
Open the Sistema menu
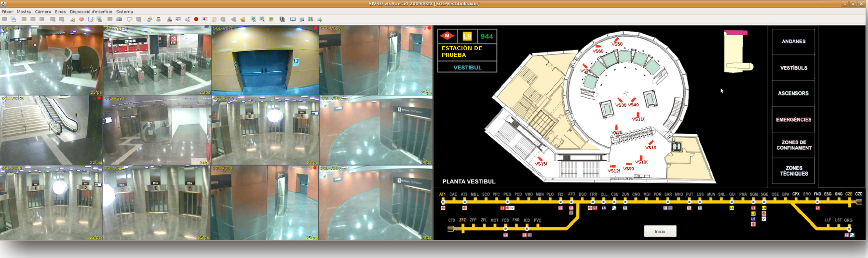pos(124,12)
